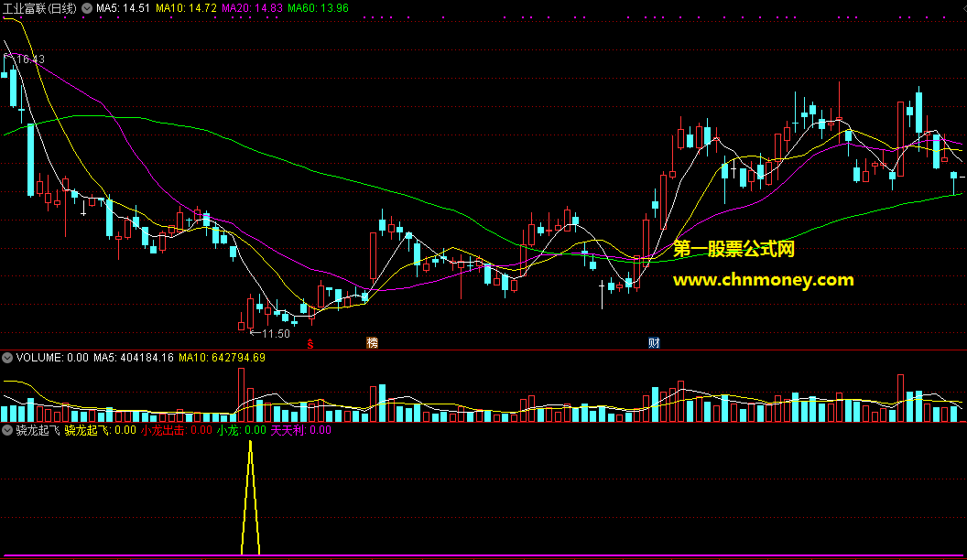Click the yellow 骁龙起飞: 0.00 value
The height and width of the screenshot is (560, 967).
click(x=101, y=430)
